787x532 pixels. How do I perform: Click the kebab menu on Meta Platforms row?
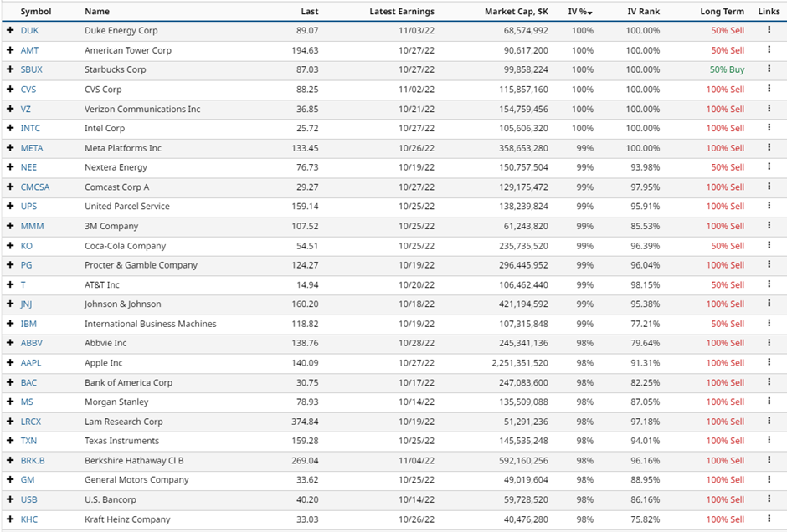tap(769, 148)
